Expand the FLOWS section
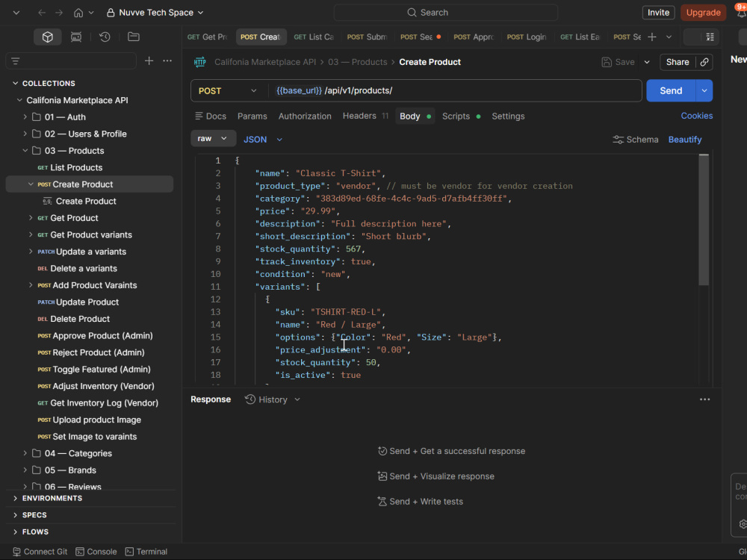This screenshot has width=747, height=560. point(15,532)
